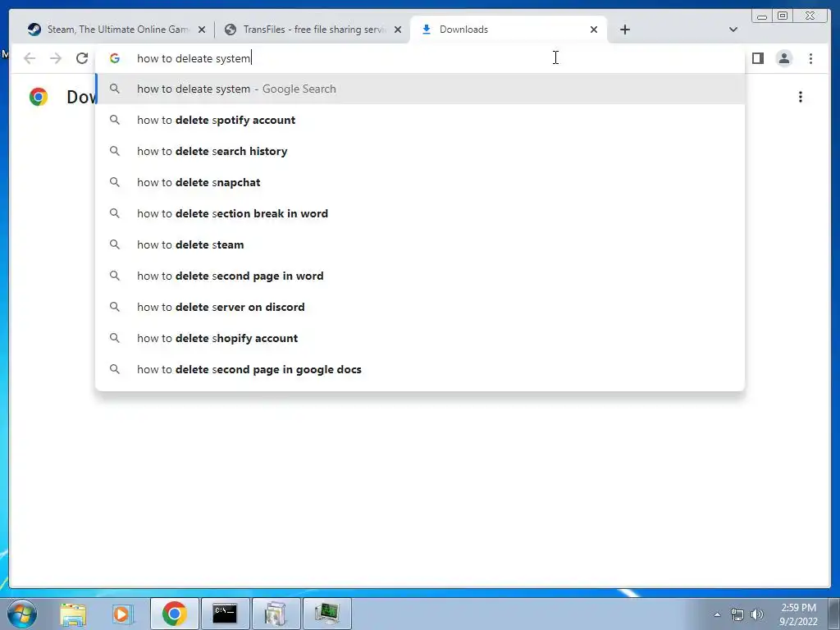Open a new tab with plus button
840x630 pixels.
624,30
